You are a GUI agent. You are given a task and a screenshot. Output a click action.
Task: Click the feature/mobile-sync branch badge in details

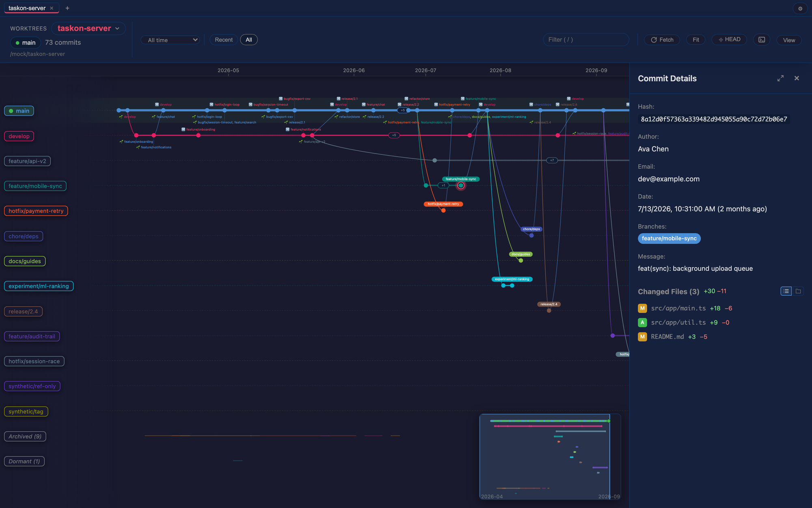(669, 239)
